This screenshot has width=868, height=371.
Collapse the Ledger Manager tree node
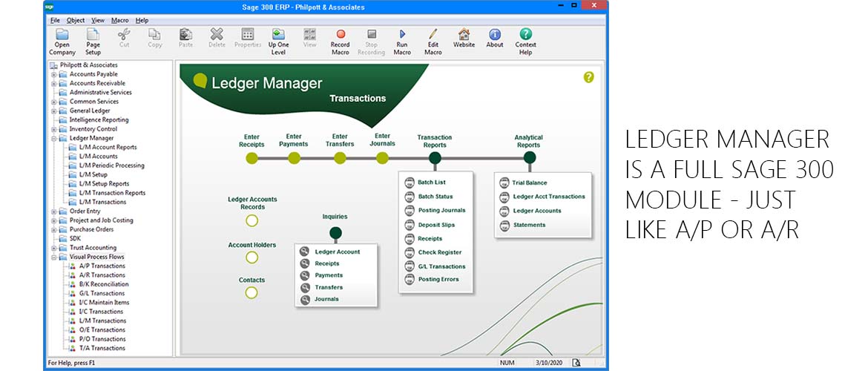[53, 139]
